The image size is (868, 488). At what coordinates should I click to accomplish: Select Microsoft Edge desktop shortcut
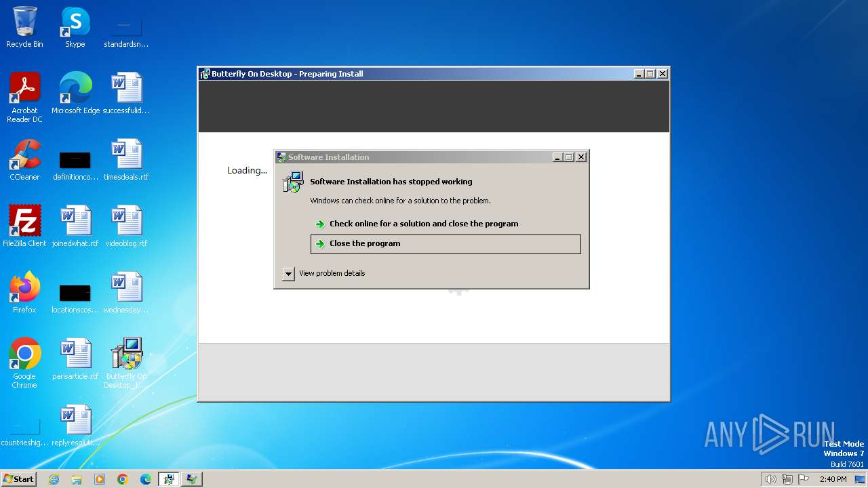tap(75, 94)
